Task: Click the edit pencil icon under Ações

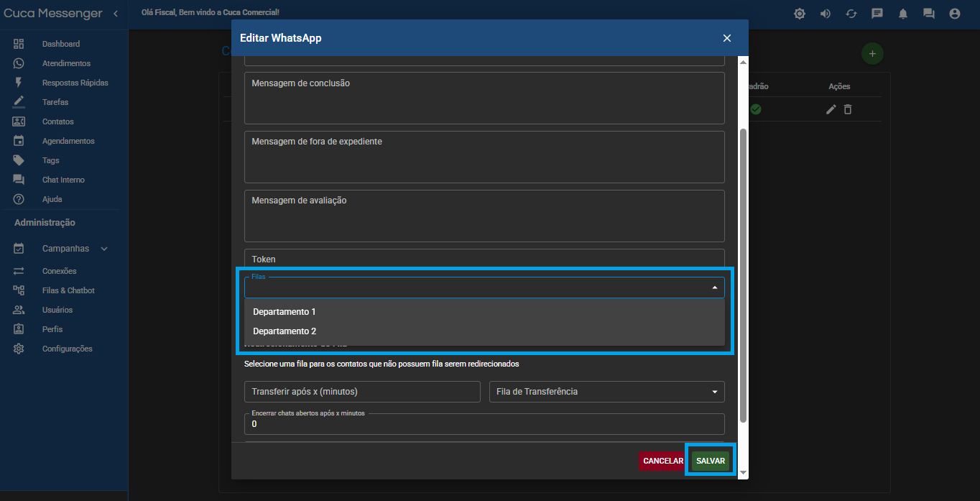Action: coord(831,109)
